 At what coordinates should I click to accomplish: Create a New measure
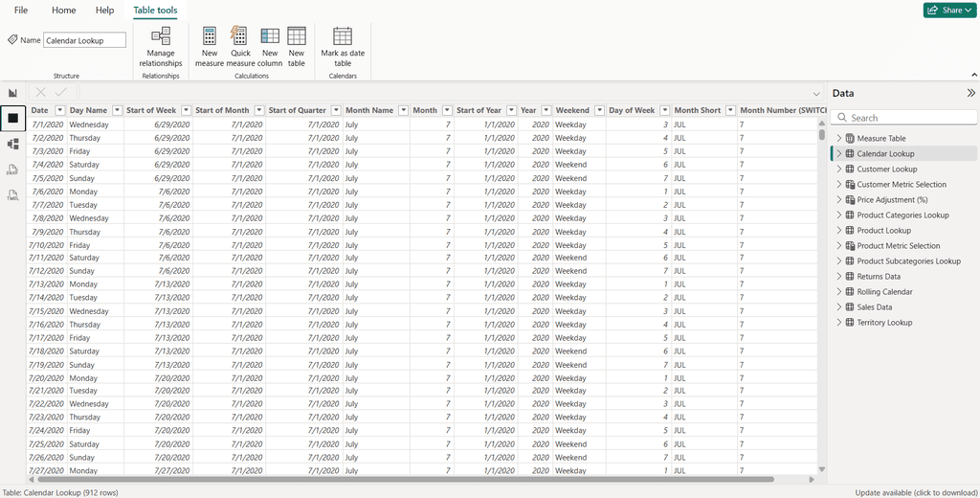click(x=210, y=46)
